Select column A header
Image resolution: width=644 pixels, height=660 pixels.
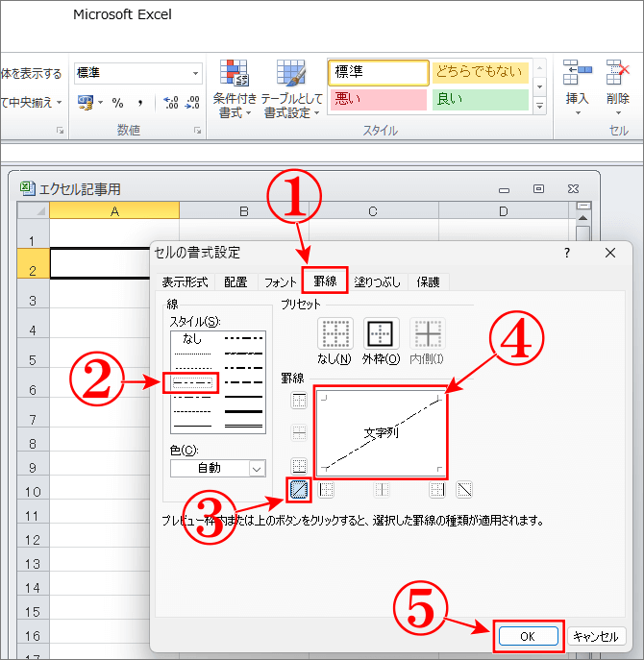(114, 210)
